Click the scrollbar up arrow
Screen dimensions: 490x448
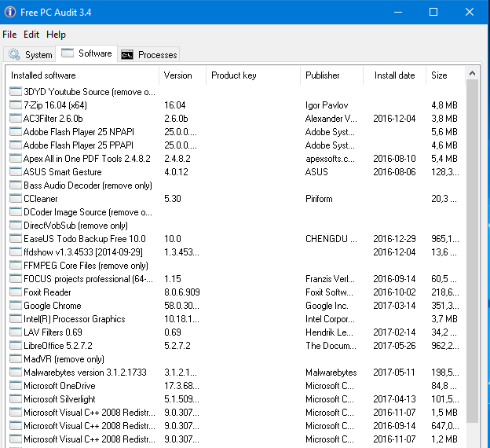pyautogui.click(x=472, y=74)
